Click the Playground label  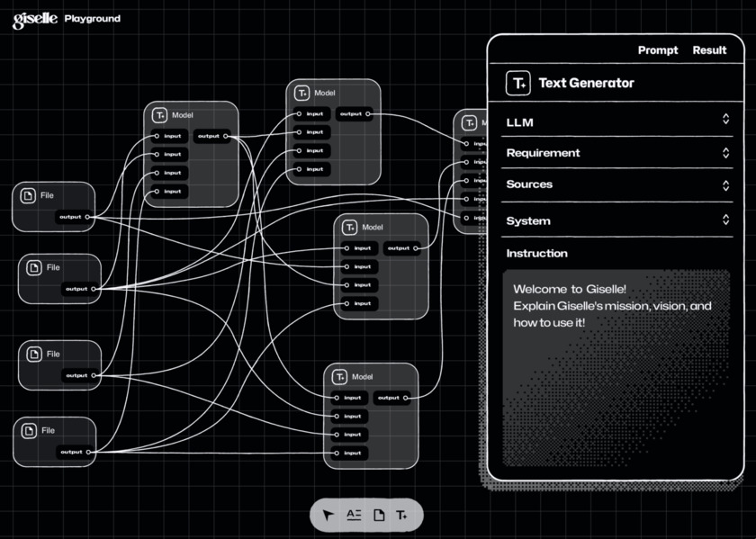click(x=93, y=19)
